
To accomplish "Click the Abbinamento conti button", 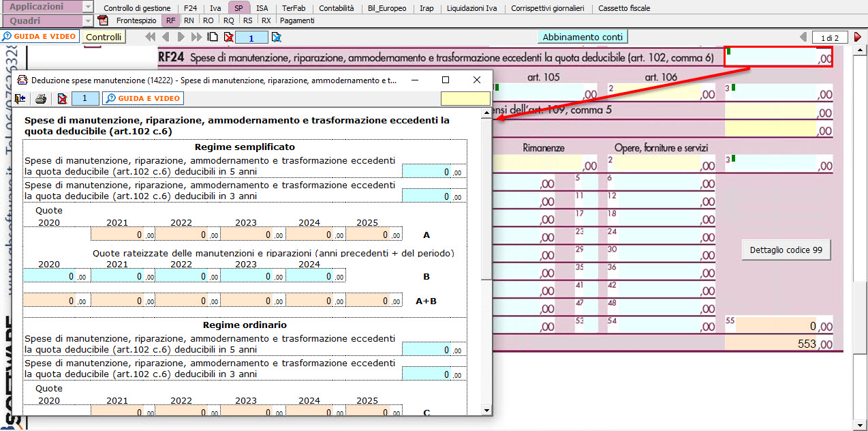I will click(x=583, y=37).
